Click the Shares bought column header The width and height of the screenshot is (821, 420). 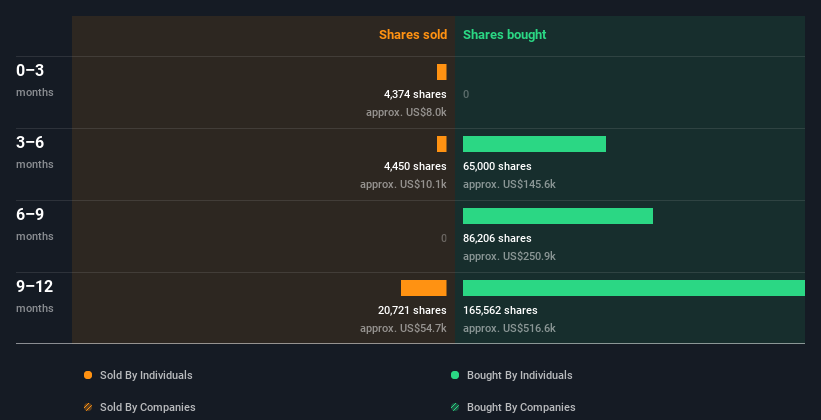coord(505,35)
